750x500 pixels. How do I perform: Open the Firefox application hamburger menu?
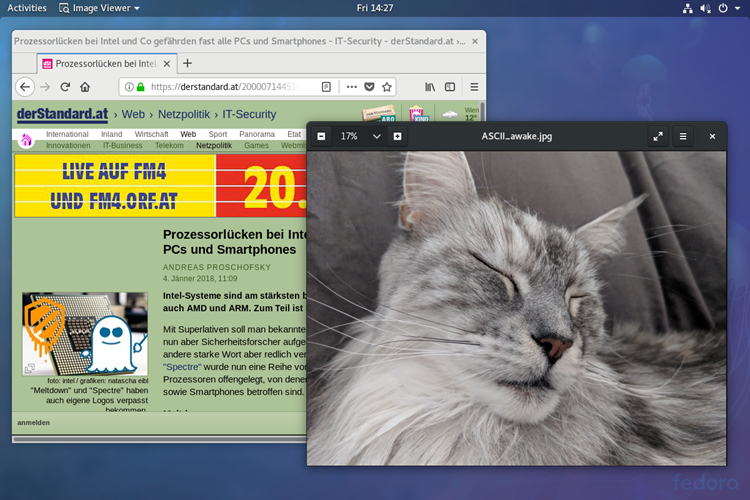(x=474, y=87)
